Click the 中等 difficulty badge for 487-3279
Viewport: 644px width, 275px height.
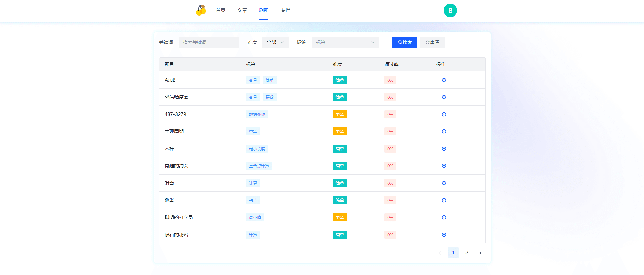(x=340, y=114)
